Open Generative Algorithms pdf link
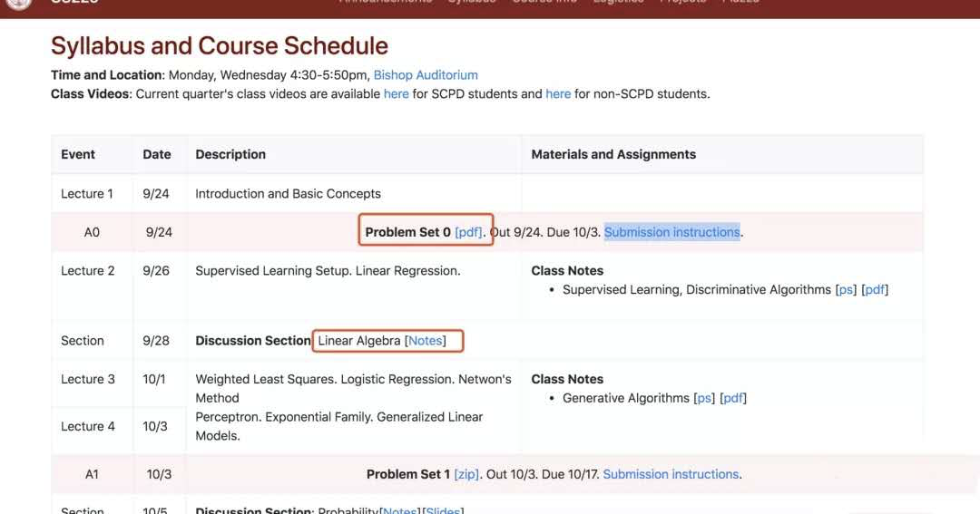980x514 pixels. point(733,398)
